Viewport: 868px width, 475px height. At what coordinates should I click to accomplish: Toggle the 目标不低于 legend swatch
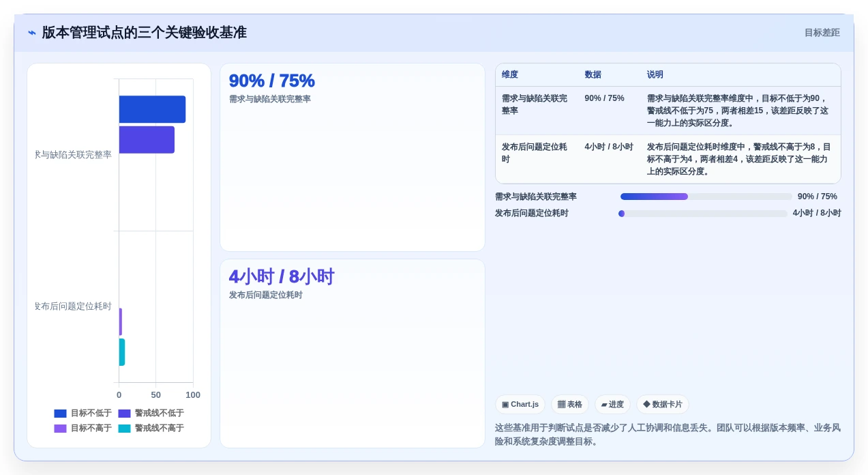click(60, 414)
